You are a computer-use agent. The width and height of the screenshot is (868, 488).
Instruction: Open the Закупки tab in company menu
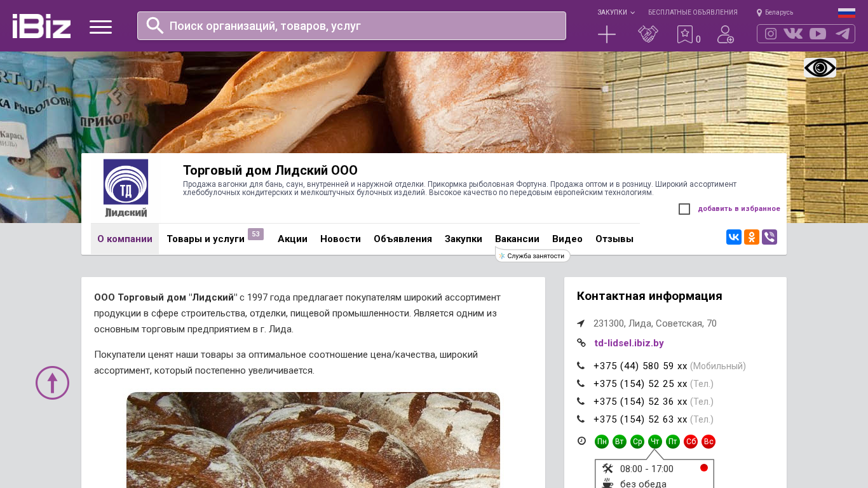[463, 239]
